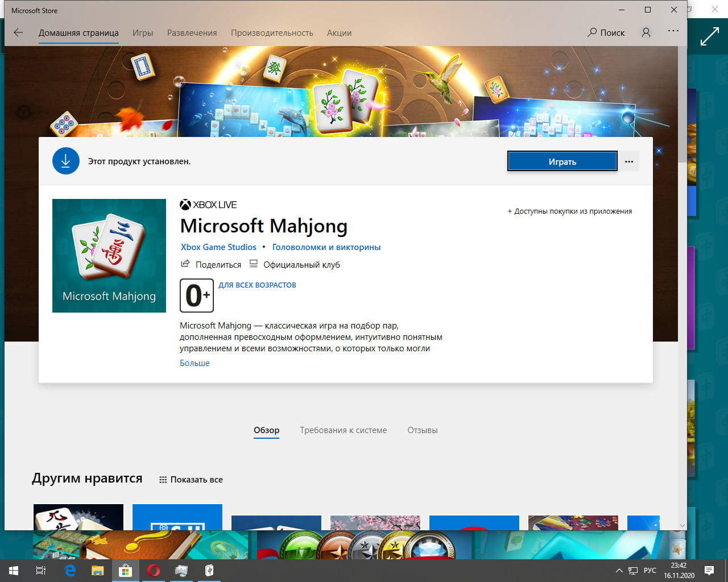The width and height of the screenshot is (728, 582).
Task: Click the blue download arrow icon
Action: pos(66,161)
